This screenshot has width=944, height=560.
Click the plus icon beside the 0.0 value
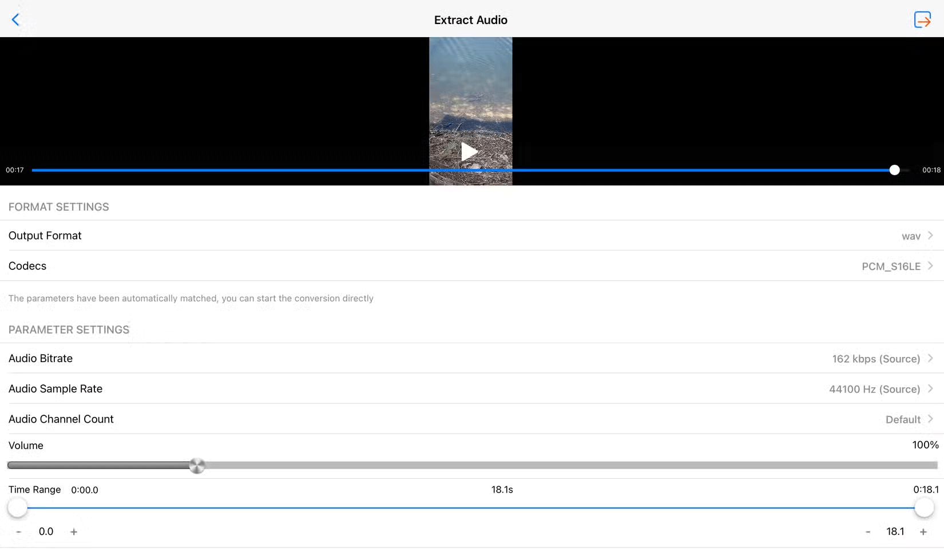pos(73,531)
